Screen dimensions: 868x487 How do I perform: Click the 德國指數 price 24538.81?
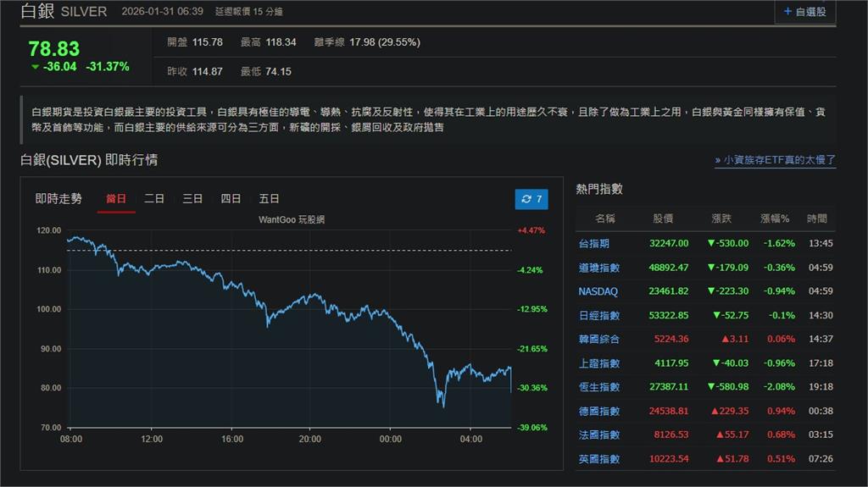pyautogui.click(x=669, y=411)
